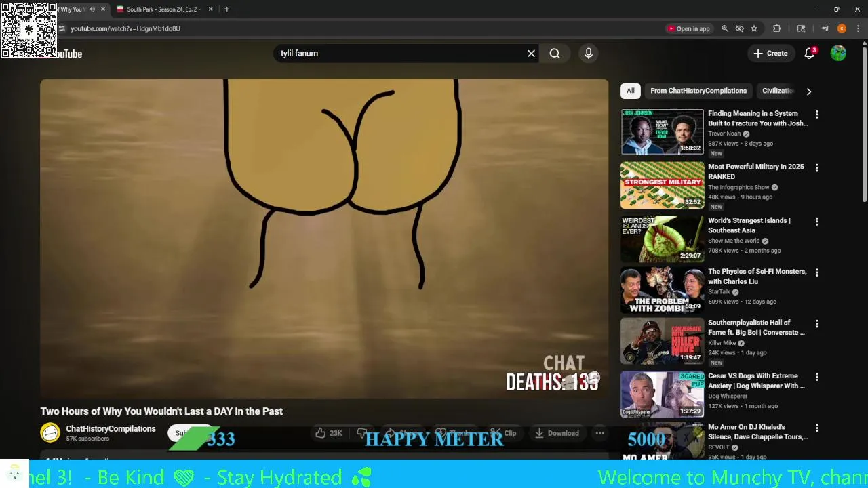
Task: Open Cesar VS Dogs With Extreme Anxiety title
Action: click(x=757, y=380)
